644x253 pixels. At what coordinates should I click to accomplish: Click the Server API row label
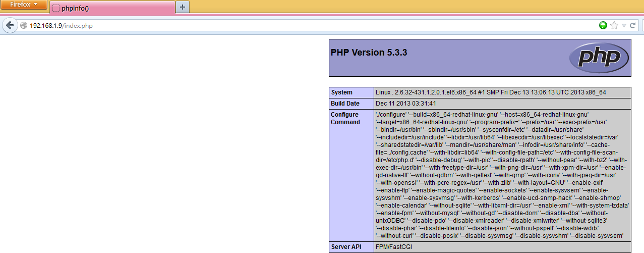pos(346,247)
